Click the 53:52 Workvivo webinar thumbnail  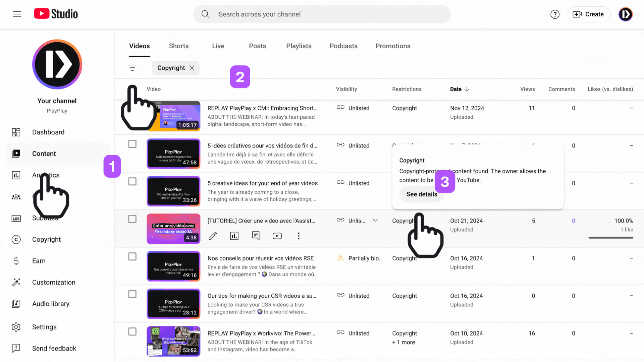pos(173,341)
